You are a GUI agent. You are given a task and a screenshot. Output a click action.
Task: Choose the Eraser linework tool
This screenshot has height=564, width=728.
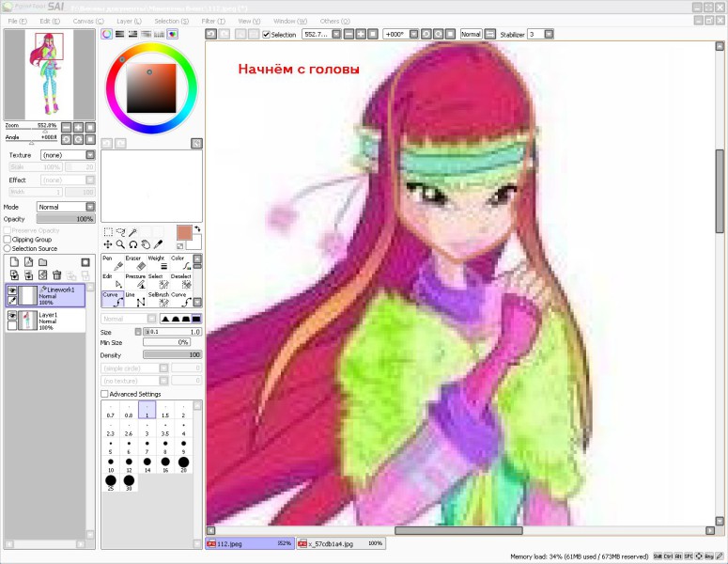click(x=135, y=262)
